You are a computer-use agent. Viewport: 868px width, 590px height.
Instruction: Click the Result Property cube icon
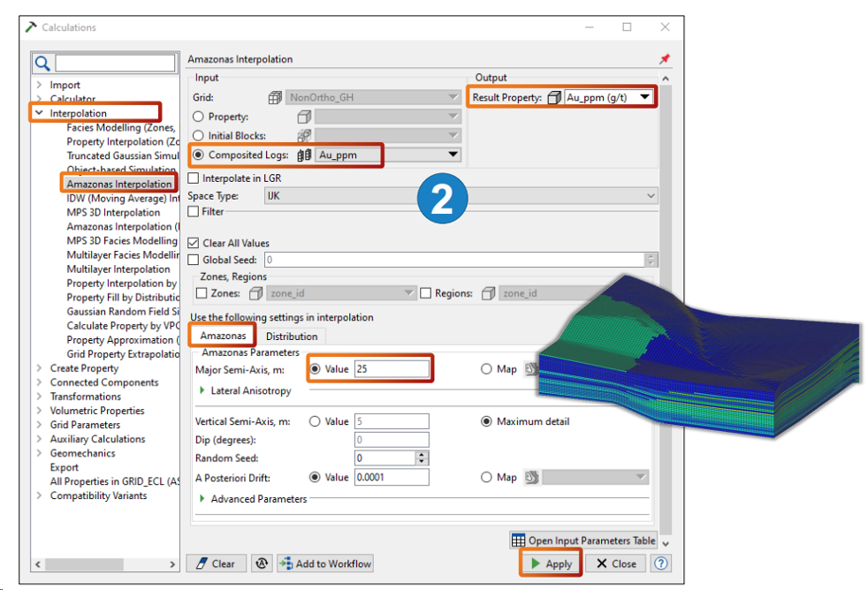click(x=554, y=98)
